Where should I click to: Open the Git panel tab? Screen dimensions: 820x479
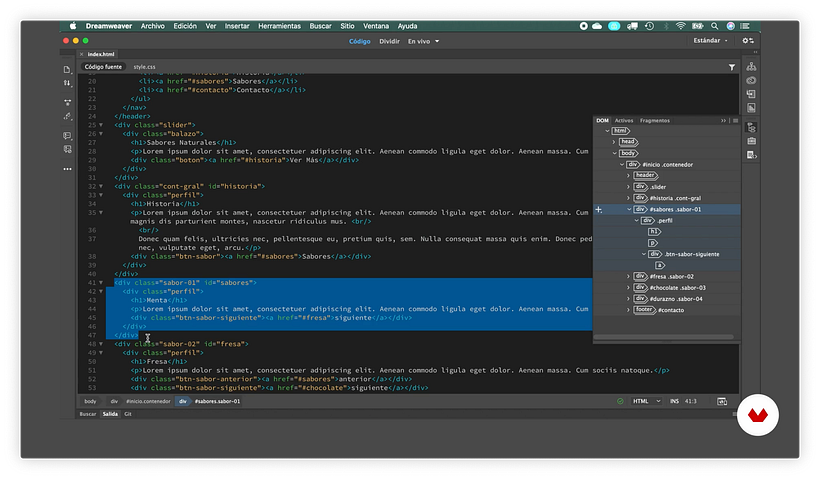click(x=128, y=414)
